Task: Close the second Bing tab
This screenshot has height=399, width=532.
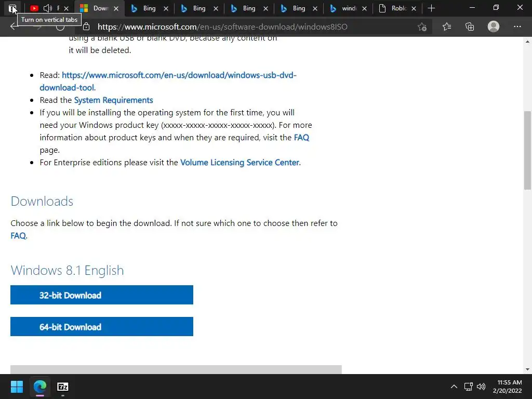Action: 216,8
